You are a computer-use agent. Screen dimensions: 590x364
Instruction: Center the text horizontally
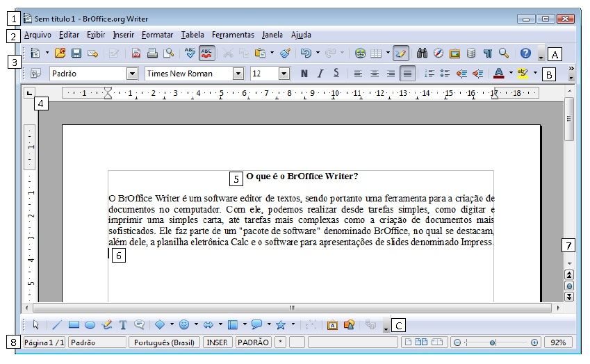[x=375, y=74]
